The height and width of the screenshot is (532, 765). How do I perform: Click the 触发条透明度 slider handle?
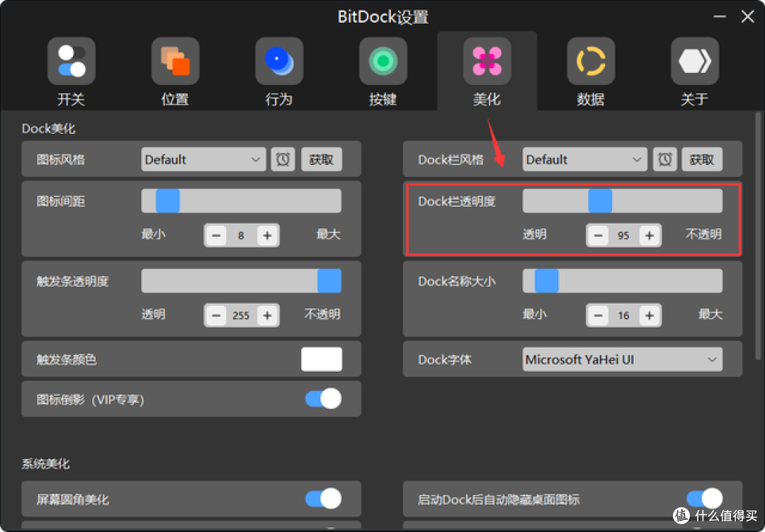pyautogui.click(x=329, y=281)
